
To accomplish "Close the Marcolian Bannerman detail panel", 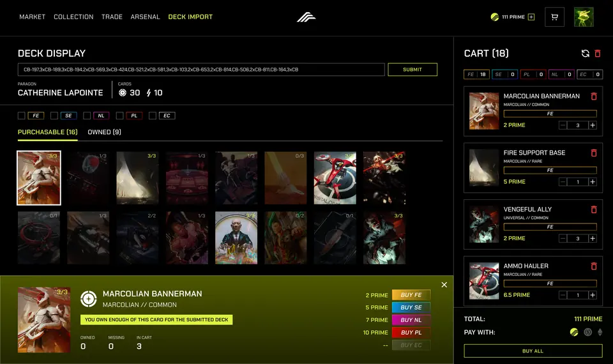I will pos(444,285).
